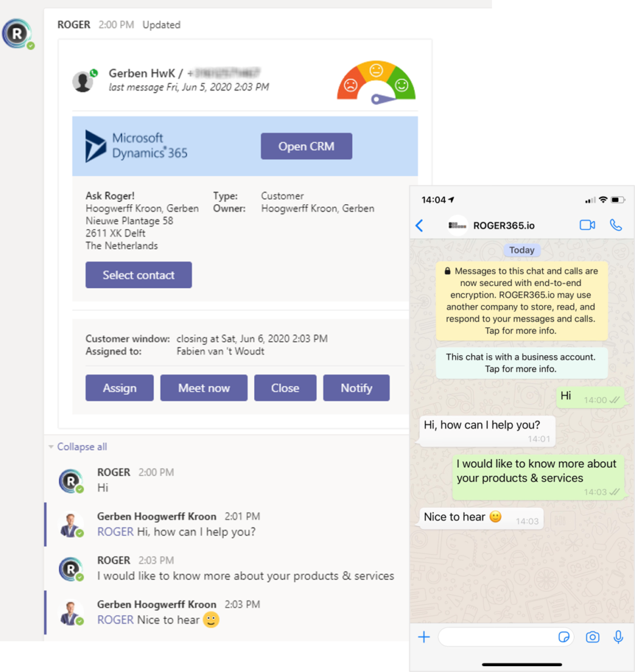Open the sticker icon in text field
The width and height of the screenshot is (635, 672).
tap(564, 637)
